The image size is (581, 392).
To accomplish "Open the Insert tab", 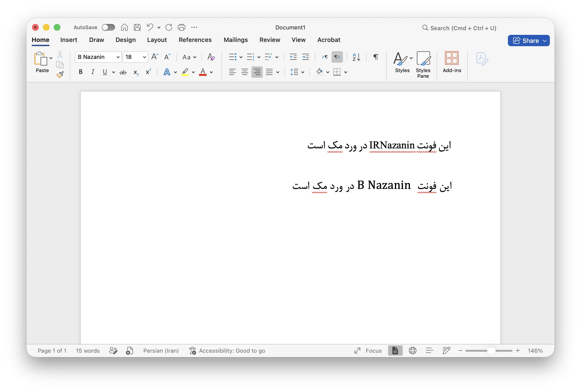I will [69, 40].
